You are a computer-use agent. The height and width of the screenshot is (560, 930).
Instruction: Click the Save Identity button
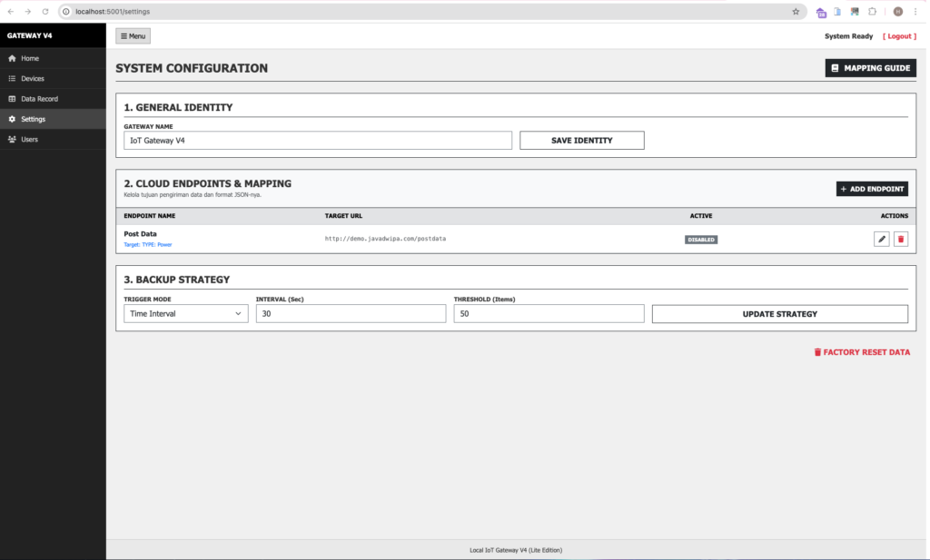tap(581, 141)
